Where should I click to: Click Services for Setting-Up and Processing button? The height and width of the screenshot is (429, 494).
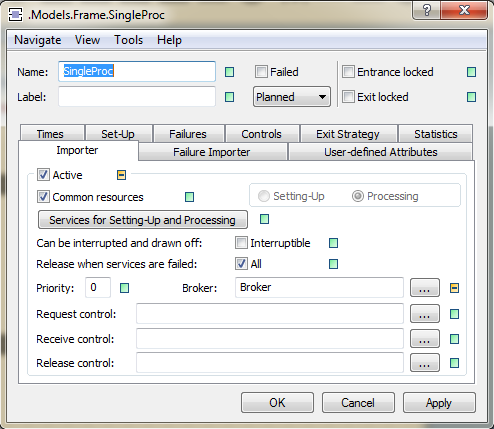click(143, 220)
